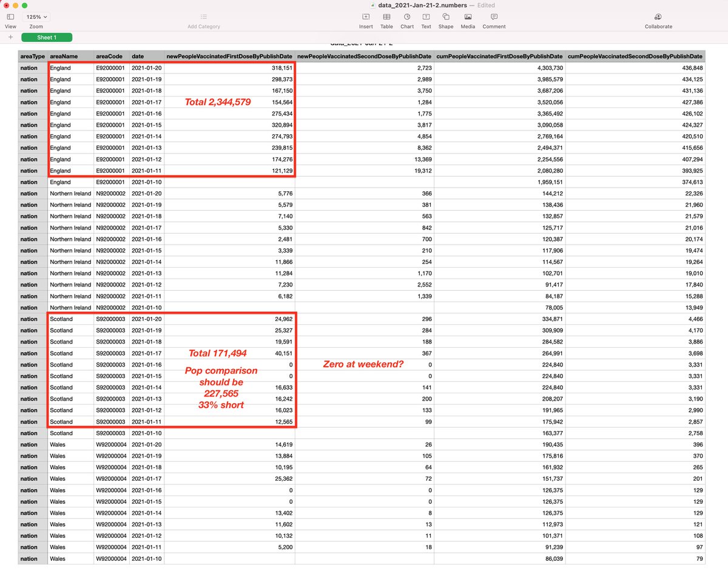Select the cumPeopleVaccinatedFirstDoseByPublishDate header cell
The height and width of the screenshot is (576, 728).
(500, 56)
